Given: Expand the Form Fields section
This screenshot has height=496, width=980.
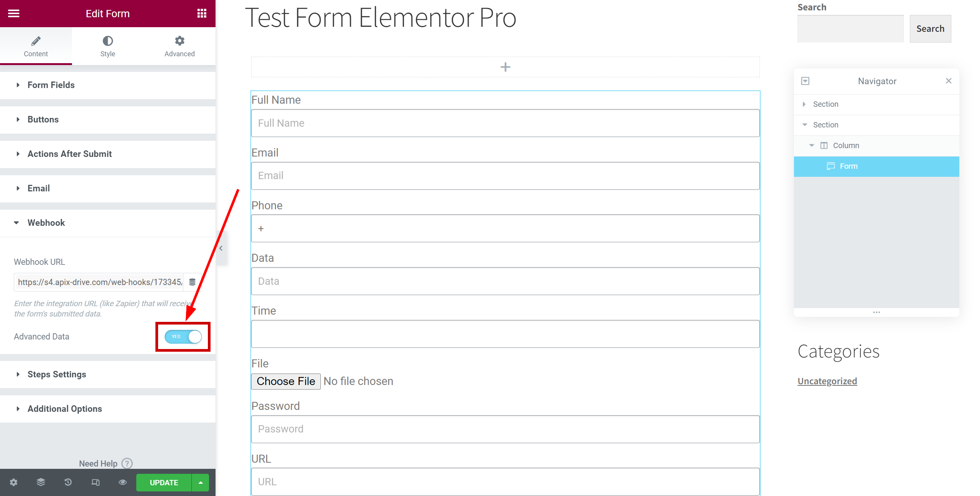Looking at the screenshot, I should (x=51, y=85).
